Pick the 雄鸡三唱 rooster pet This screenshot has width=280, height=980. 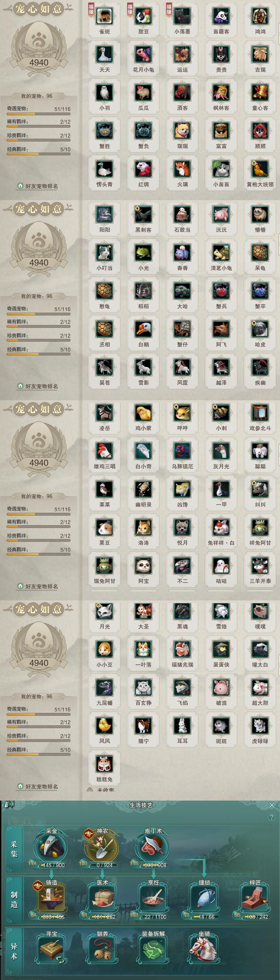(104, 451)
